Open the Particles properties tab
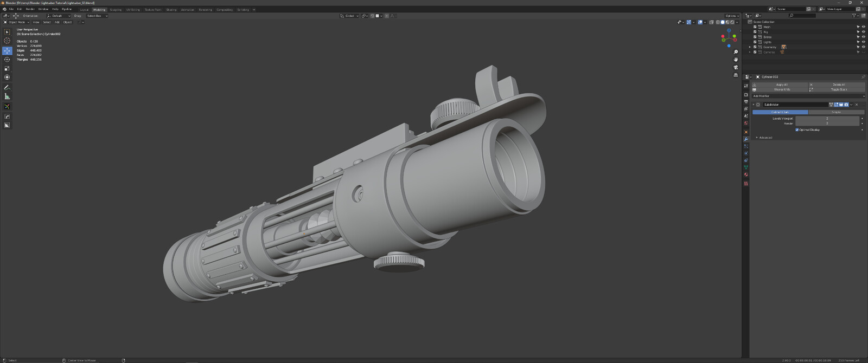The height and width of the screenshot is (363, 868). tap(746, 146)
